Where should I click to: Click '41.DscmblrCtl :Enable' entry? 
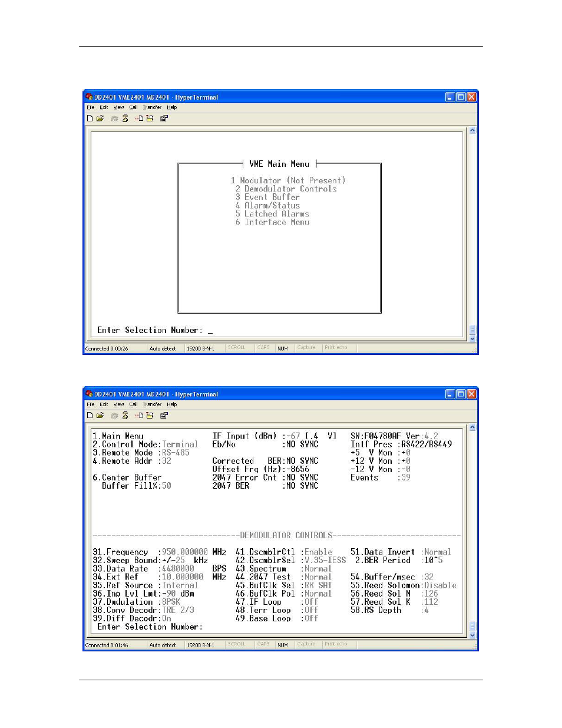click(x=284, y=552)
